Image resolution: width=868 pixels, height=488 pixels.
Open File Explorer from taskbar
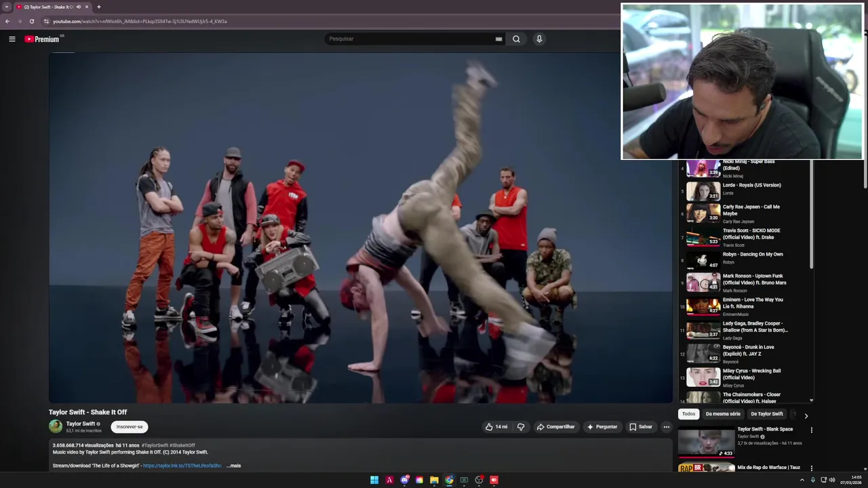point(434,480)
